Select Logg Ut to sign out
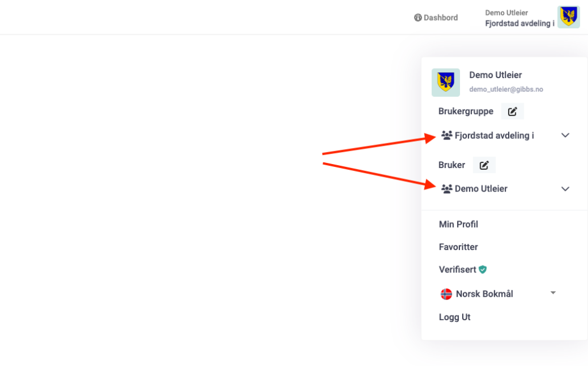 [454, 317]
